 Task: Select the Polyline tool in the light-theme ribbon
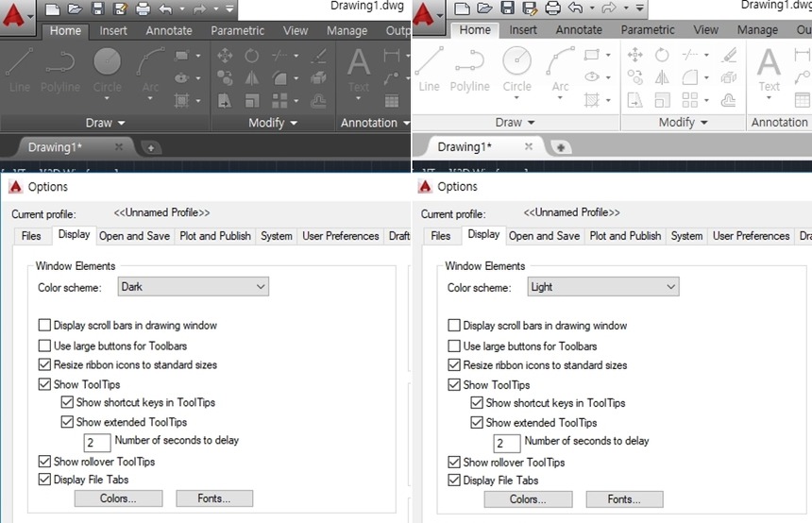(469, 71)
